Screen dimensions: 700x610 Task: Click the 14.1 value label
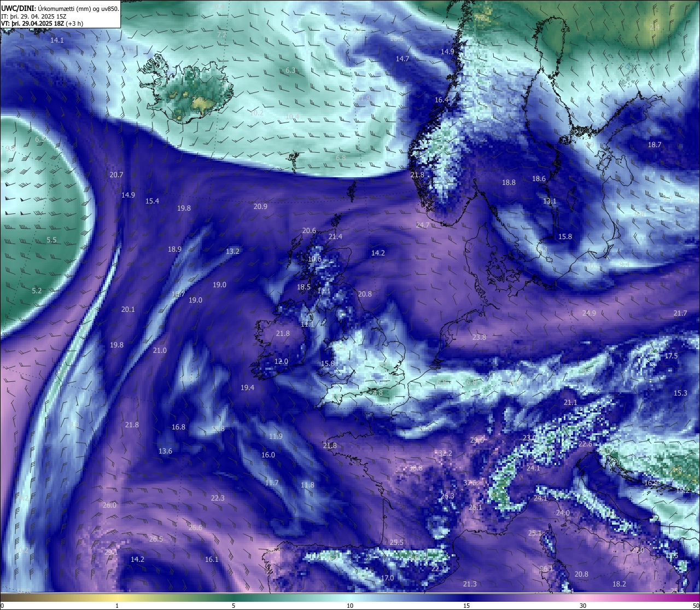pyautogui.click(x=57, y=40)
